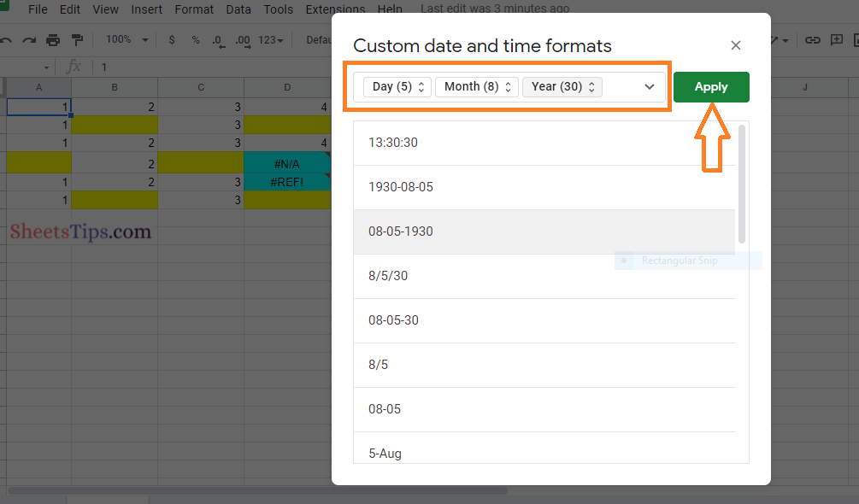Undo the last action
Viewport: 859px width, 504px height.
click(8, 39)
